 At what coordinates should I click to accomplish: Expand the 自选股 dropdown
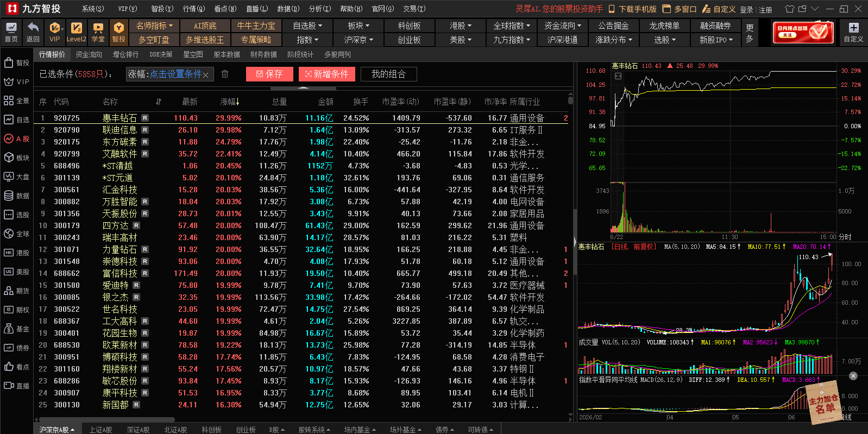click(x=307, y=26)
